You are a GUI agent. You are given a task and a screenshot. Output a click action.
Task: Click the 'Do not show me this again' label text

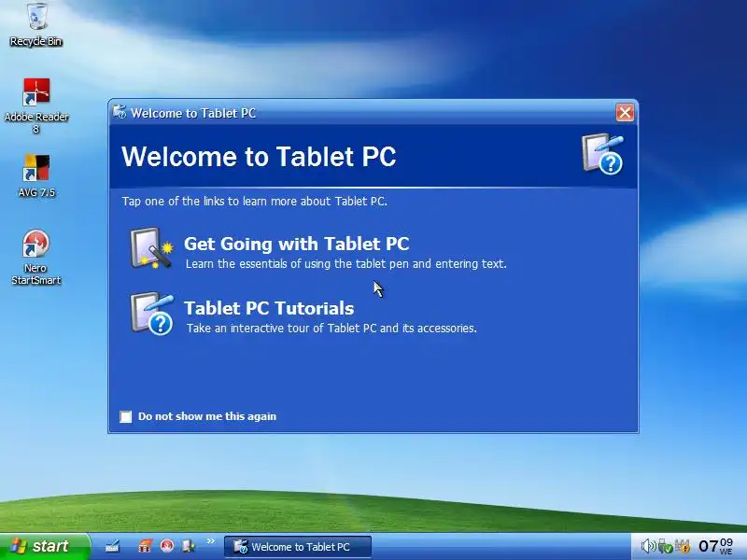pyautogui.click(x=207, y=416)
